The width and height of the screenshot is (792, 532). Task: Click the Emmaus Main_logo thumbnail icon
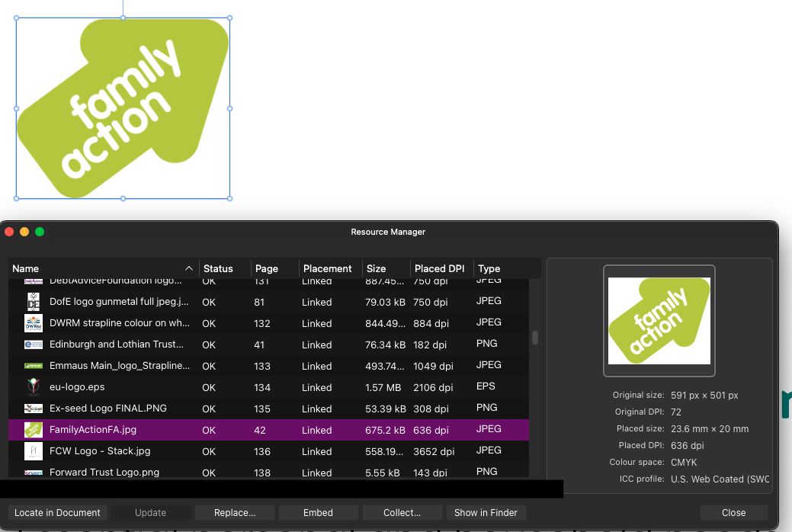click(x=34, y=366)
